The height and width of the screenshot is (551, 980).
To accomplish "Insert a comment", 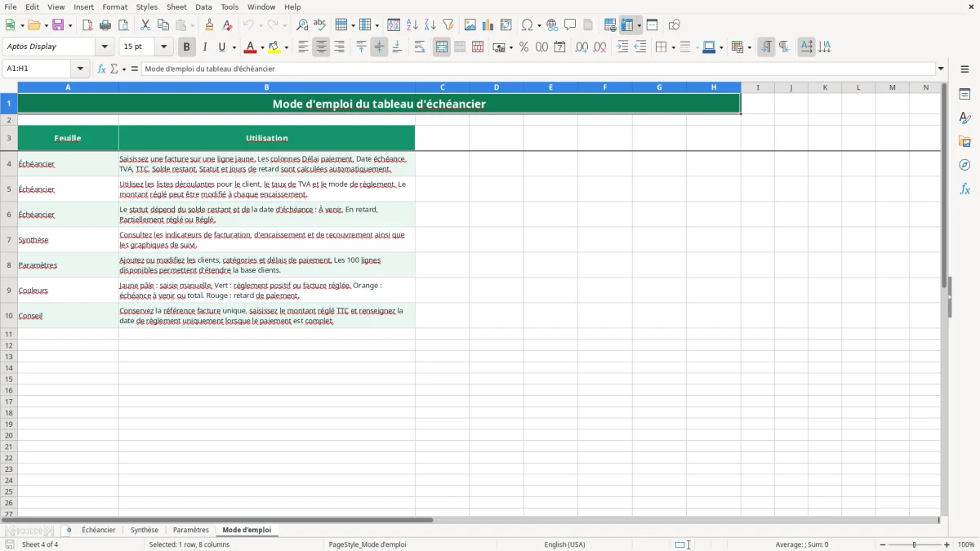I will click(x=570, y=25).
